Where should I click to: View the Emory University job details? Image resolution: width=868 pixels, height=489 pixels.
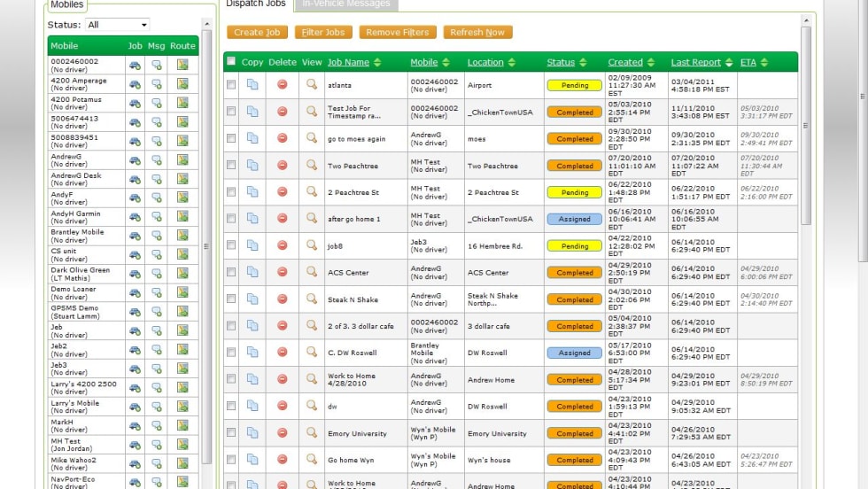tap(312, 433)
